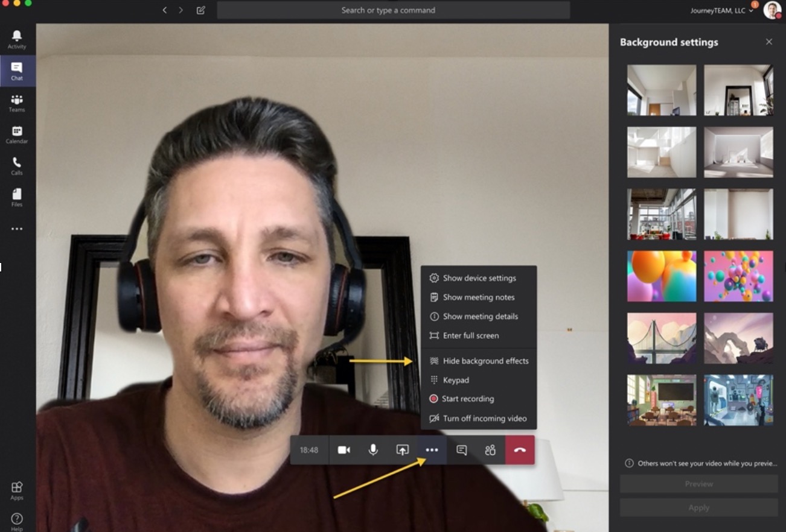Choose Show meeting details

pos(479,317)
